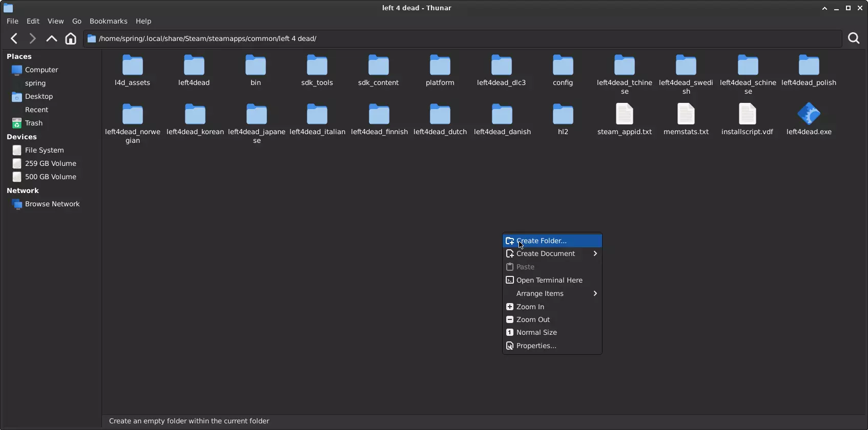Open the Bookmarks menu
Viewport: 868px width, 430px height.
click(108, 21)
